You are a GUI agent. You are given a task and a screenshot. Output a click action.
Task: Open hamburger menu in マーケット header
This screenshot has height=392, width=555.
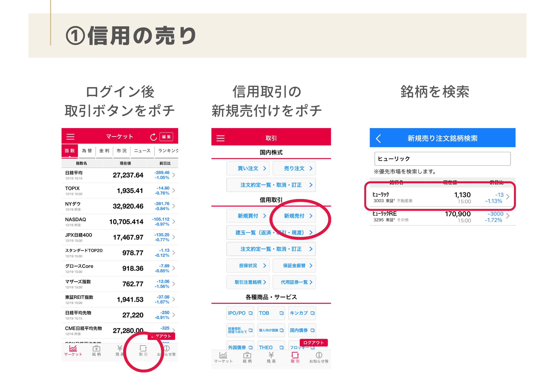tap(70, 137)
